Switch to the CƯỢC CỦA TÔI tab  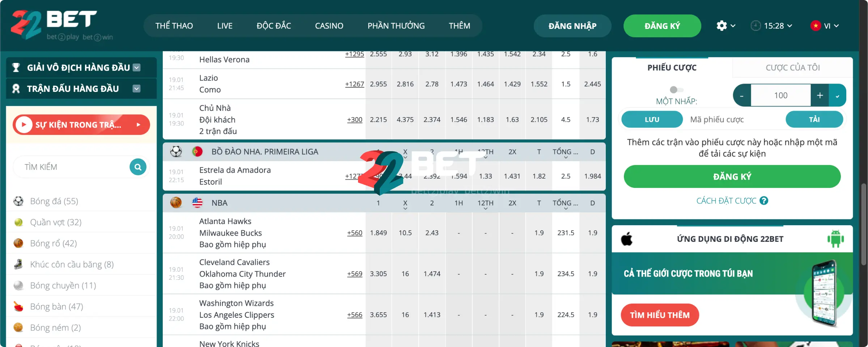click(792, 67)
